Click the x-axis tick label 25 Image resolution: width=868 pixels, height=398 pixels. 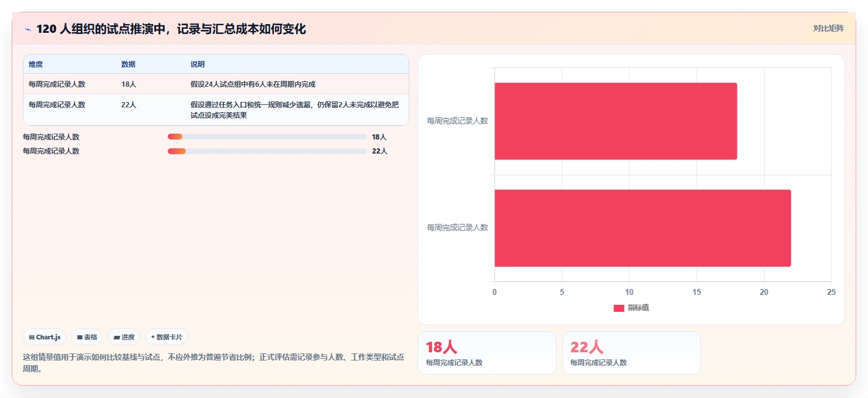point(831,292)
